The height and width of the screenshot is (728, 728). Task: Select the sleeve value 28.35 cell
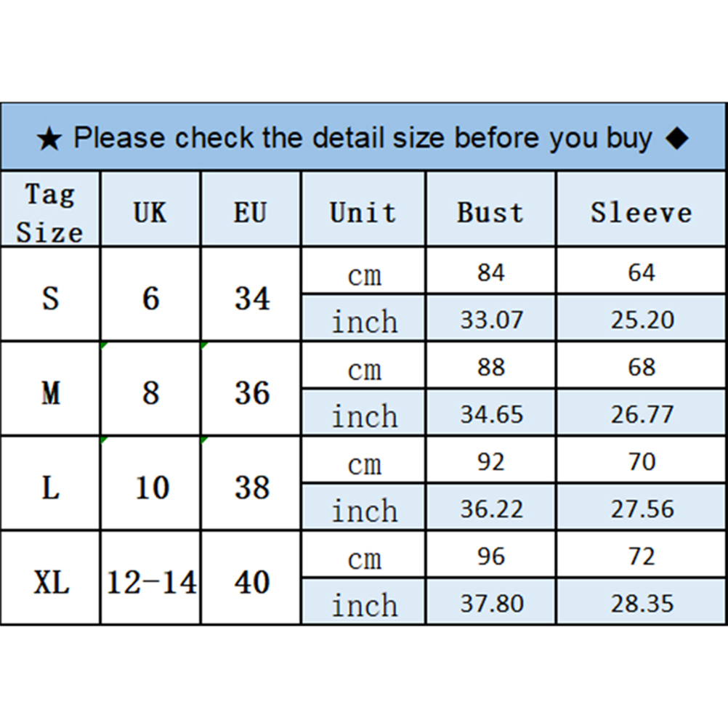pos(642,604)
